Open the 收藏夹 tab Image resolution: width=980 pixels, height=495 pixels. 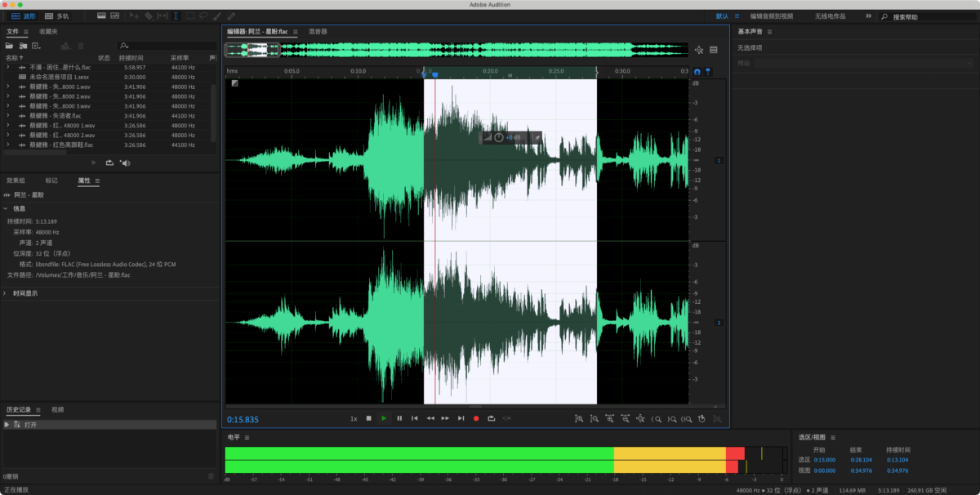tap(49, 31)
